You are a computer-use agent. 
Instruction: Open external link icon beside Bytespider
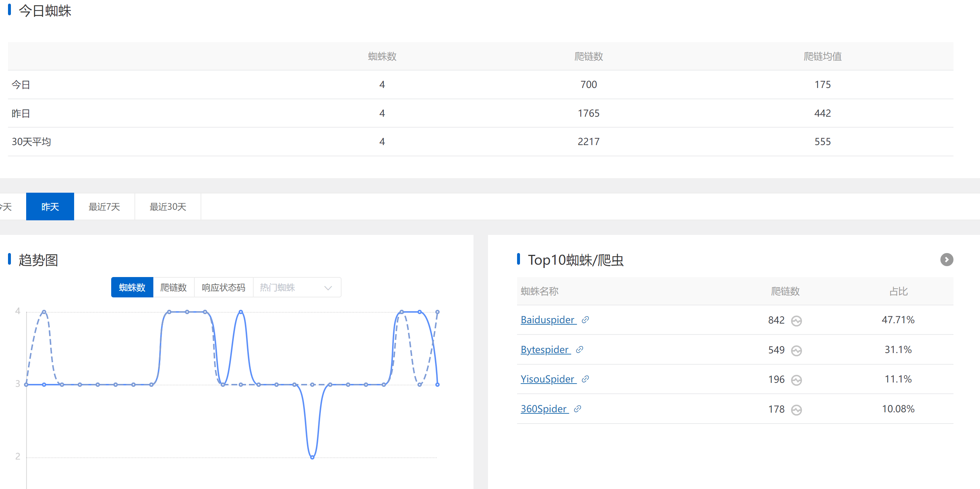coord(580,349)
